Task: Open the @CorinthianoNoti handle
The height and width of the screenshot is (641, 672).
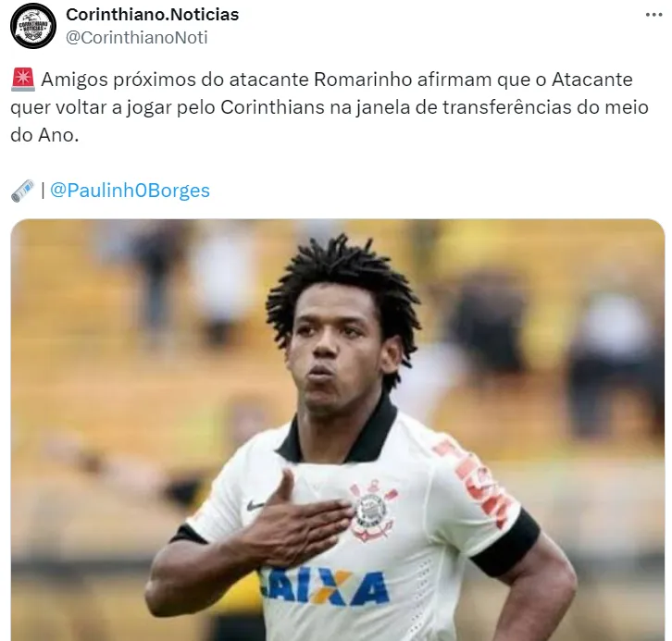Action: [x=136, y=38]
